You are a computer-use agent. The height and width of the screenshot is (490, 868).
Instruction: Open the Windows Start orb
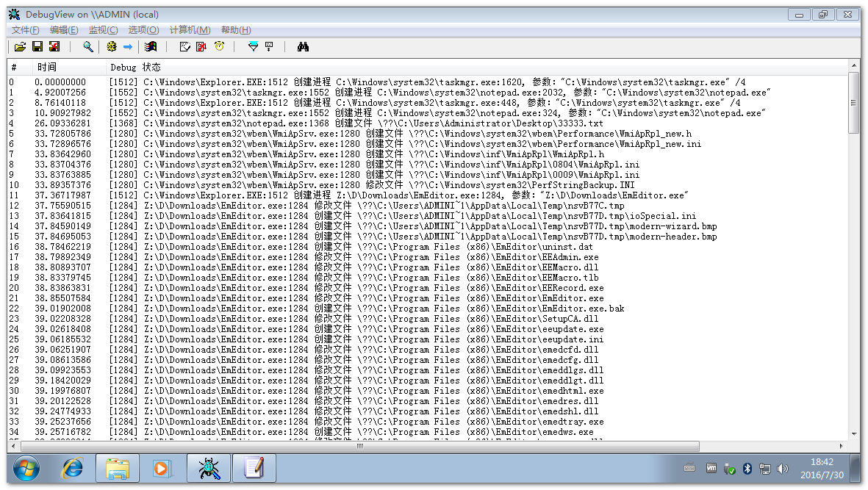point(26,469)
